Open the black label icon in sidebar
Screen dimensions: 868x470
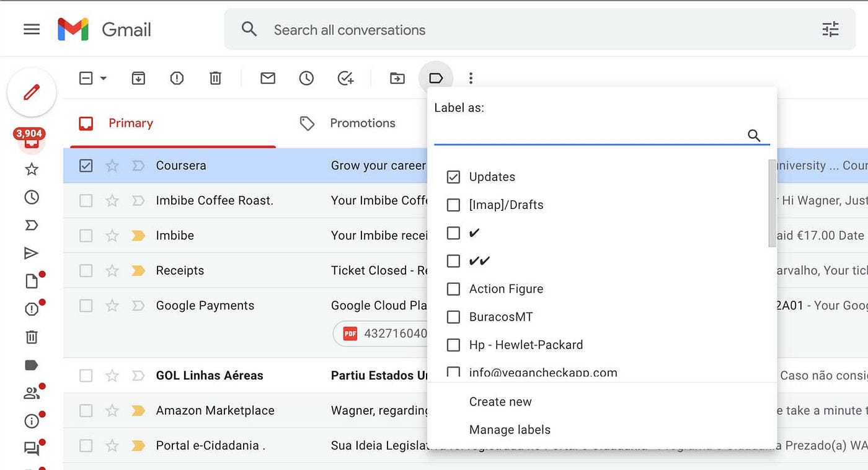pyautogui.click(x=32, y=365)
